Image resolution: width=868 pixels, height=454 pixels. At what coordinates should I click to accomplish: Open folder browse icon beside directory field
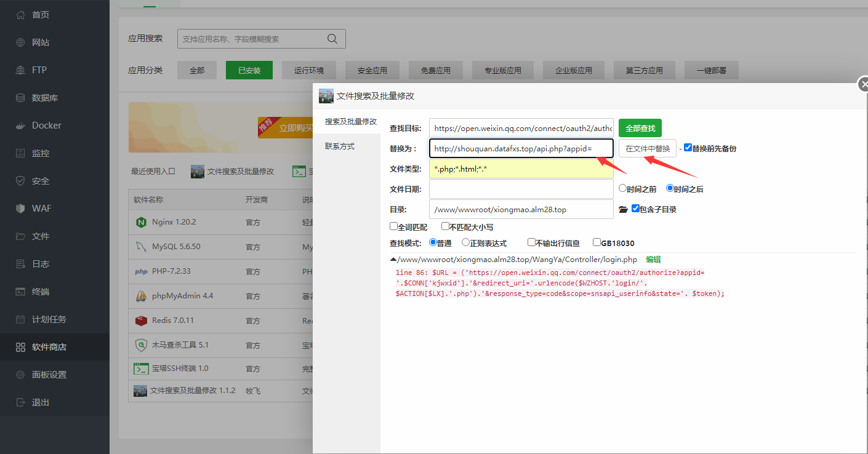623,210
